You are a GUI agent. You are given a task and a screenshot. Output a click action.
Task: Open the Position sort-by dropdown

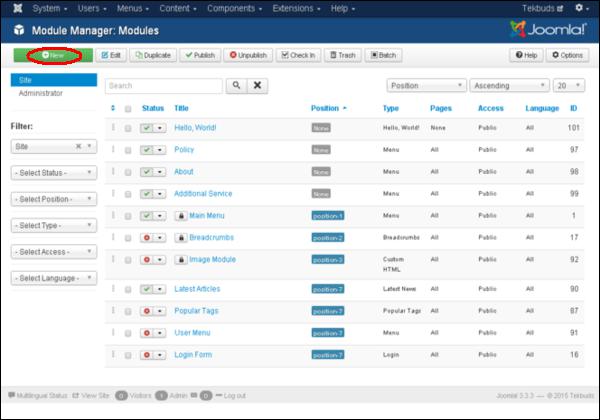click(x=426, y=85)
